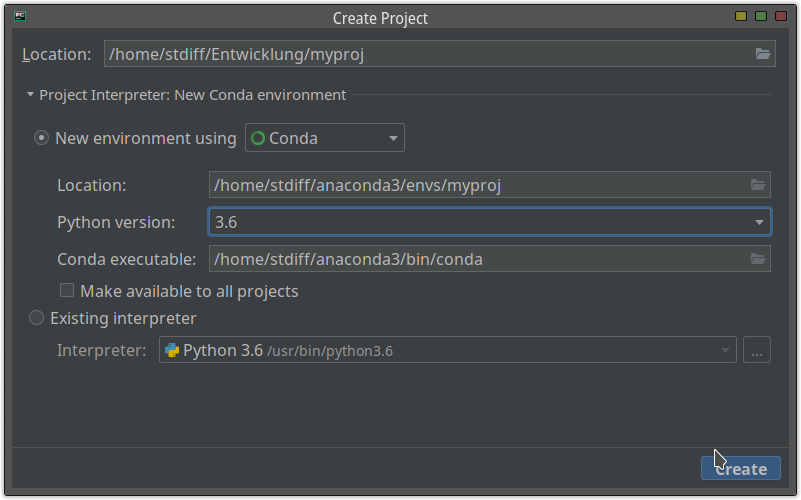Open the Conda environment type dropdown

click(325, 137)
